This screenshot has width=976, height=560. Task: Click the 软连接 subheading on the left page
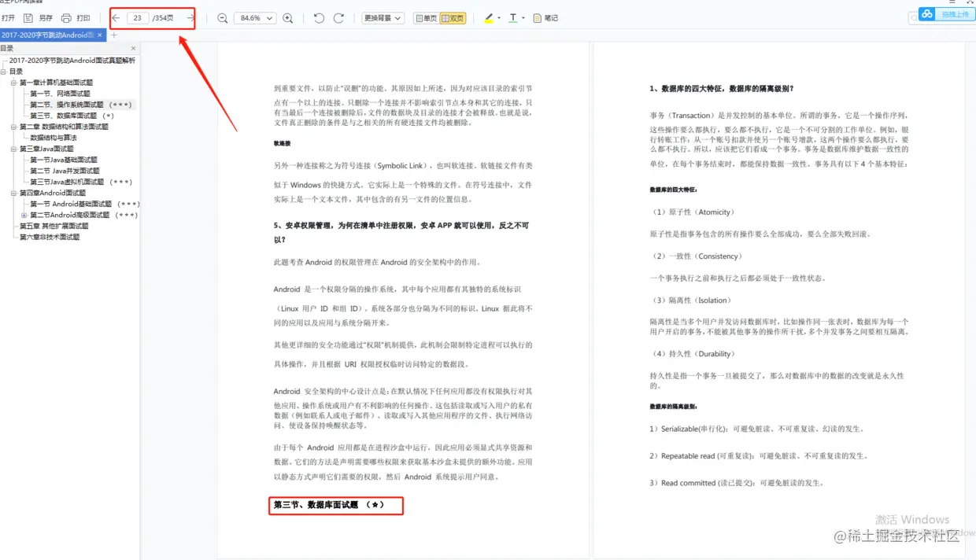(283, 144)
